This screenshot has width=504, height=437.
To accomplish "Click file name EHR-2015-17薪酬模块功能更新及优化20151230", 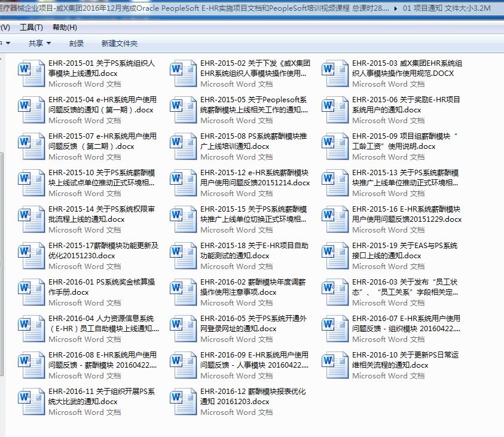I will tap(103, 250).
